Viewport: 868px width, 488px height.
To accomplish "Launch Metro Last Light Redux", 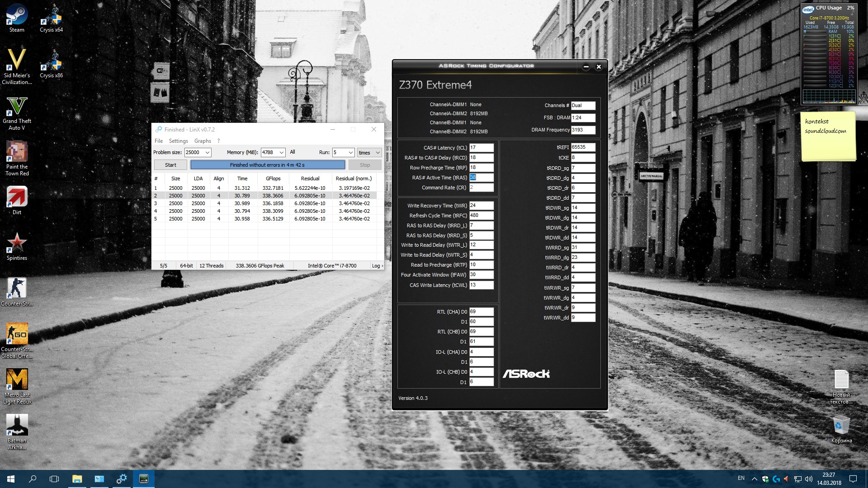I will 17,380.
